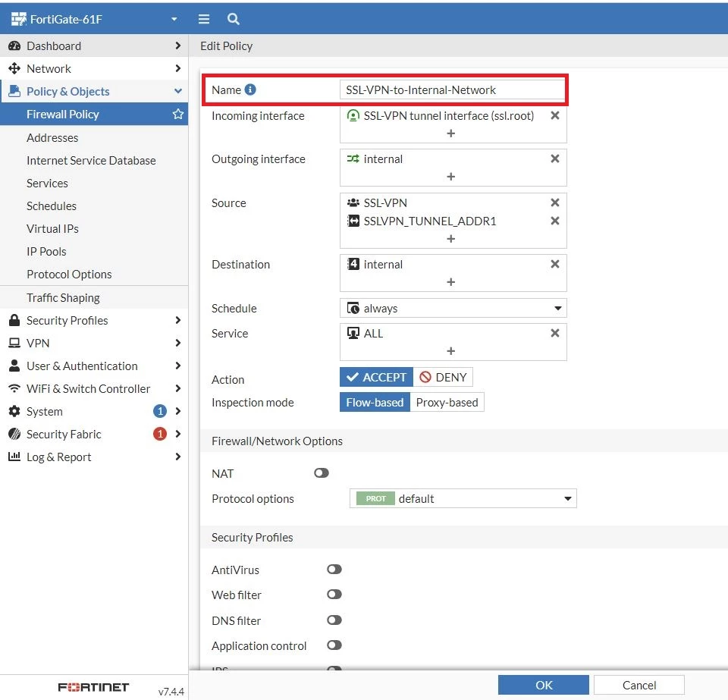
Task: Click the Dashboard gauge icon
Action: (x=14, y=46)
